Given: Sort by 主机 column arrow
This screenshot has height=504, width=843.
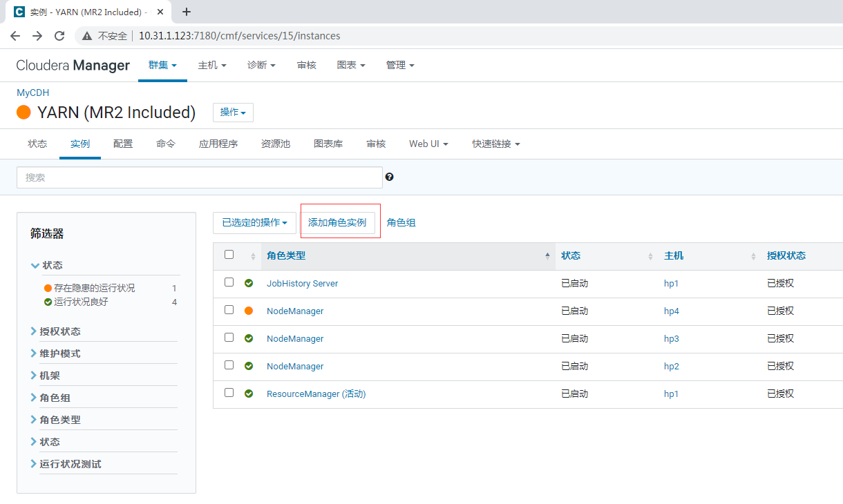Looking at the screenshot, I should click(x=753, y=256).
